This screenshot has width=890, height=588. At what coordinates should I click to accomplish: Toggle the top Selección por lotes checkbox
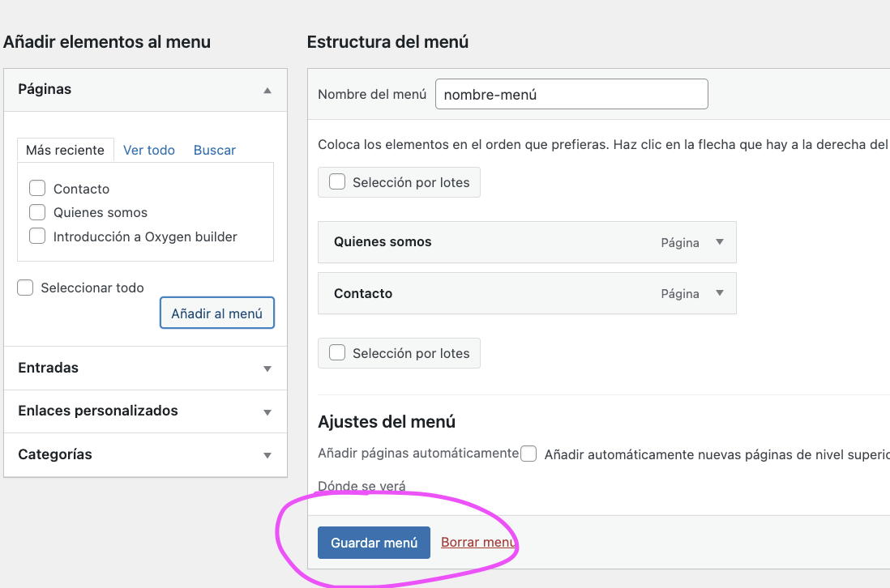pyautogui.click(x=337, y=182)
